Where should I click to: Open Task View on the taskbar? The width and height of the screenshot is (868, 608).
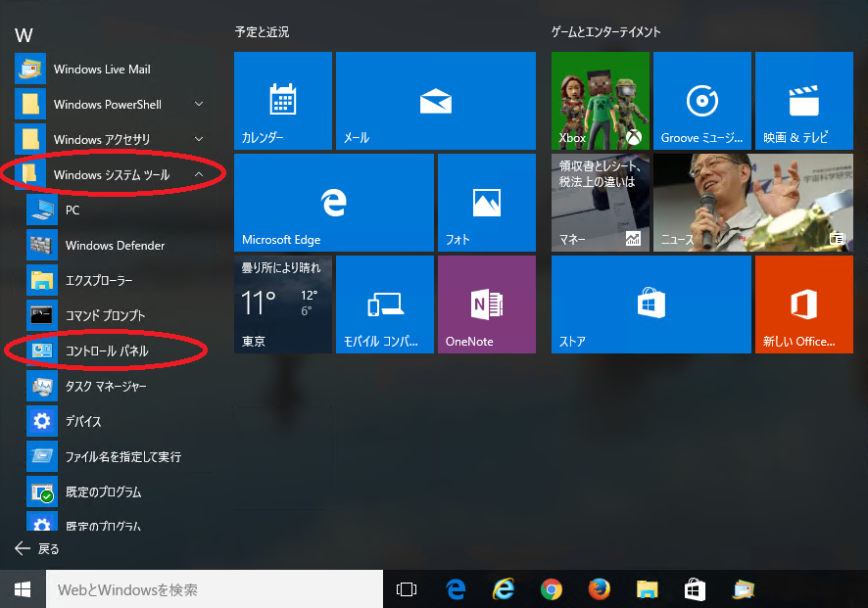(x=407, y=589)
